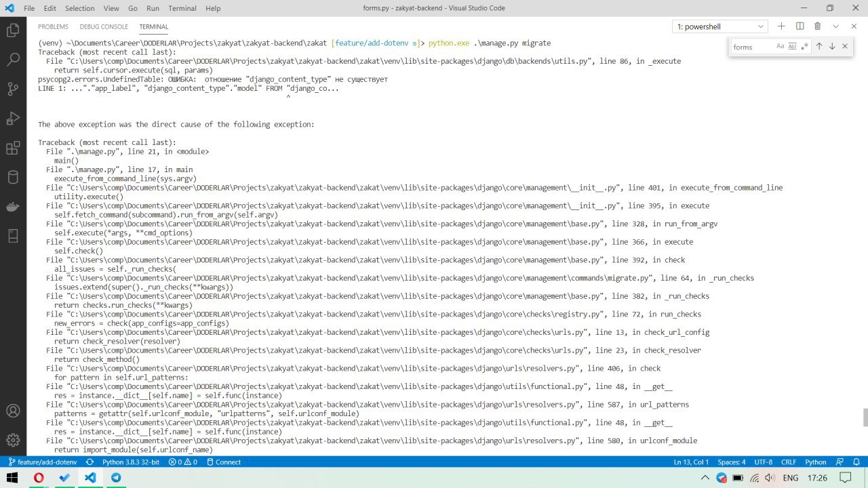
Task: Synchronize changes icon in status bar
Action: [x=90, y=462]
